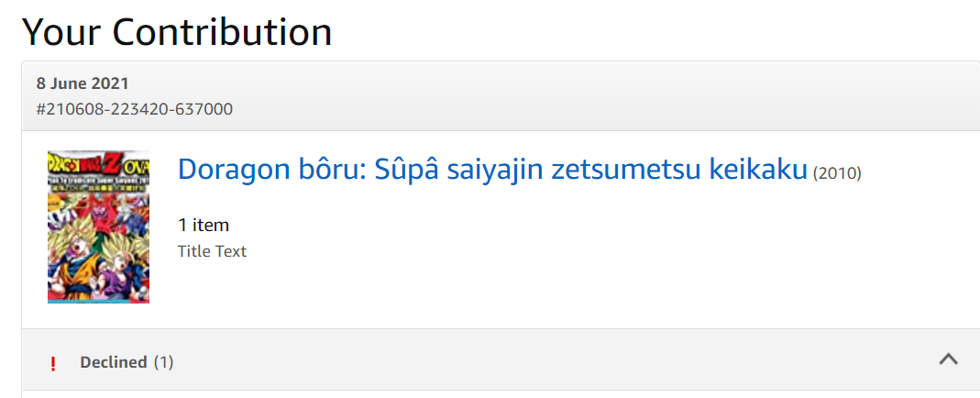
Task: Click the Dragon Ball Z logo on the poster
Action: (93, 162)
